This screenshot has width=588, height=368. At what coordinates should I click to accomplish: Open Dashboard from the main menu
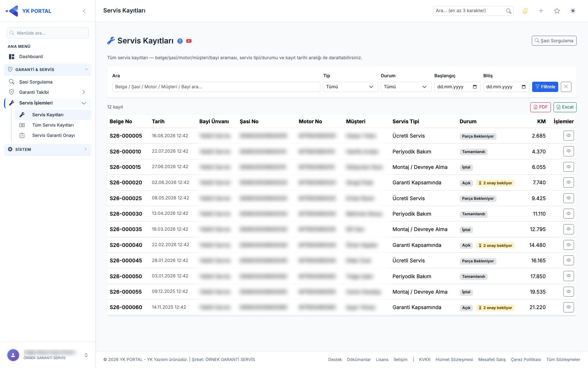(x=48, y=57)
